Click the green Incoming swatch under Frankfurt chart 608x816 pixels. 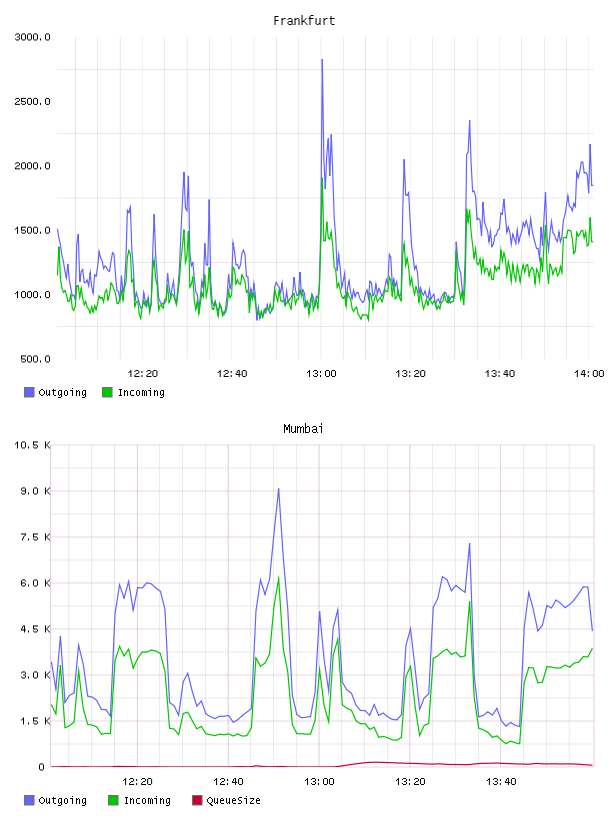pyautogui.click(x=107, y=392)
